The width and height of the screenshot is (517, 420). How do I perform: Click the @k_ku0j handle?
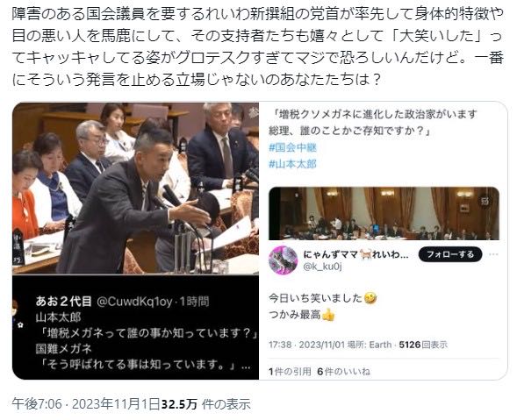[322, 267]
